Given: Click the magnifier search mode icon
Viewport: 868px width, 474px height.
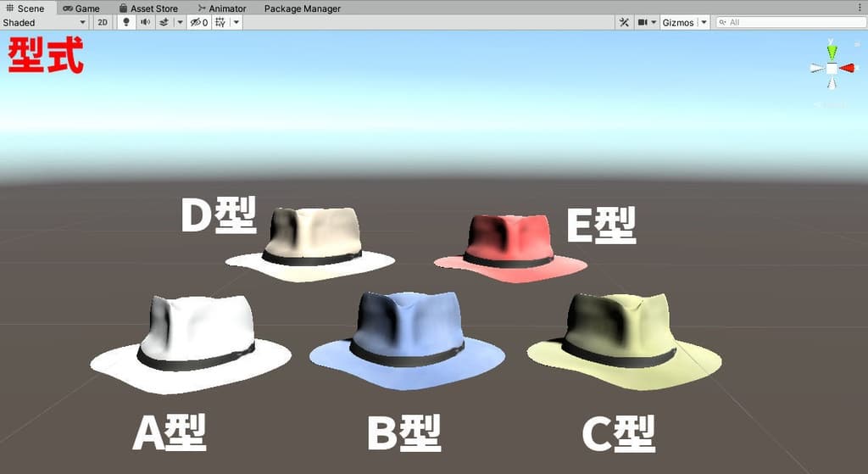Looking at the screenshot, I should pos(722,22).
